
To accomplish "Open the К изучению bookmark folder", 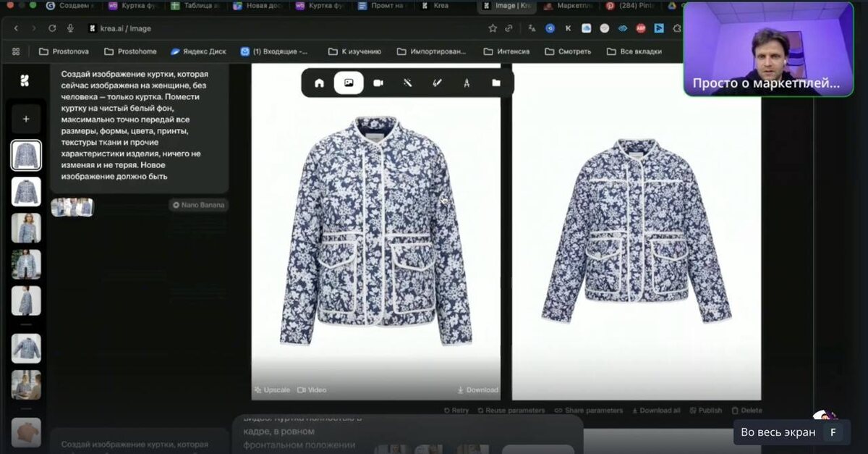I will [354, 51].
